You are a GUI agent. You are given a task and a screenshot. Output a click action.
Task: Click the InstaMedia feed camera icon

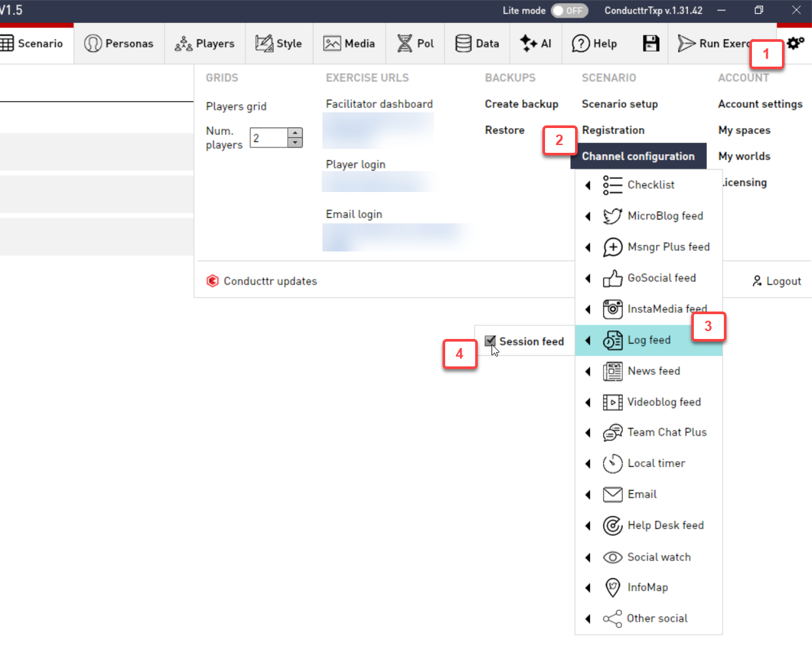[612, 309]
